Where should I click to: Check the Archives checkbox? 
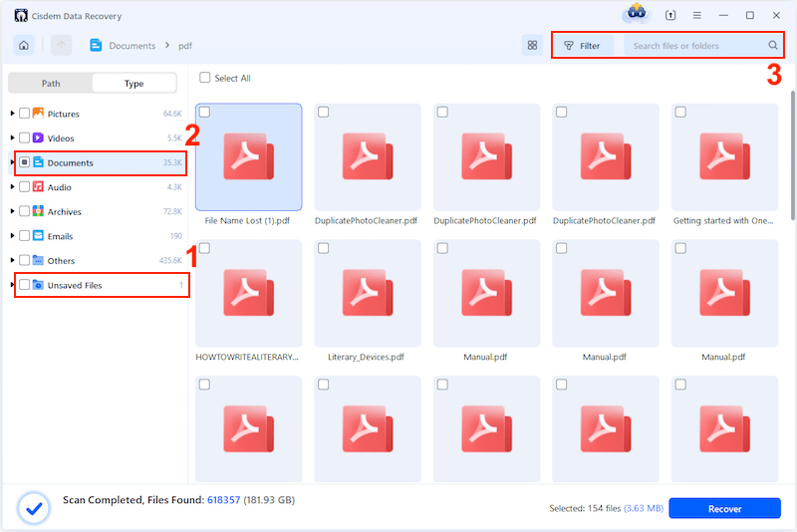pos(24,211)
